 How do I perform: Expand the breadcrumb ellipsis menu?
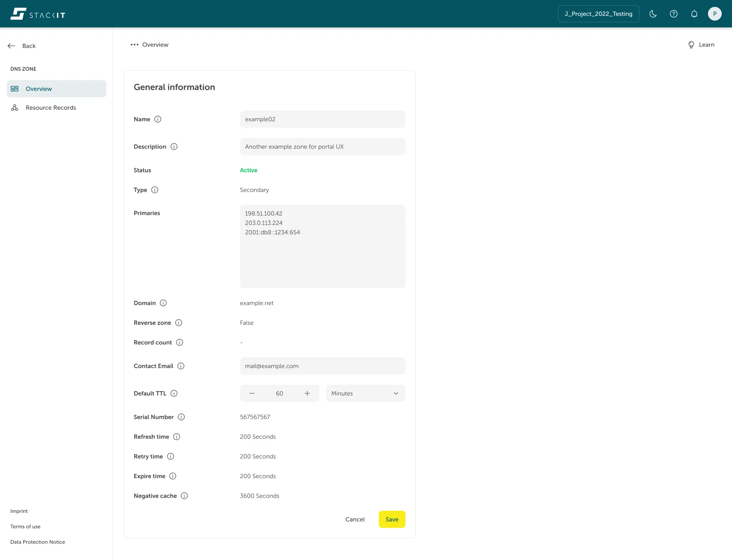point(134,45)
